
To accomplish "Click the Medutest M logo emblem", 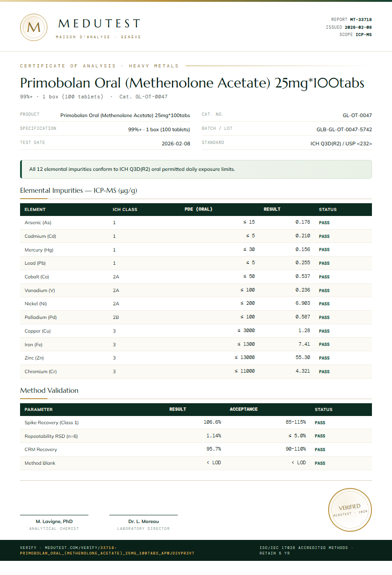I will (34, 27).
